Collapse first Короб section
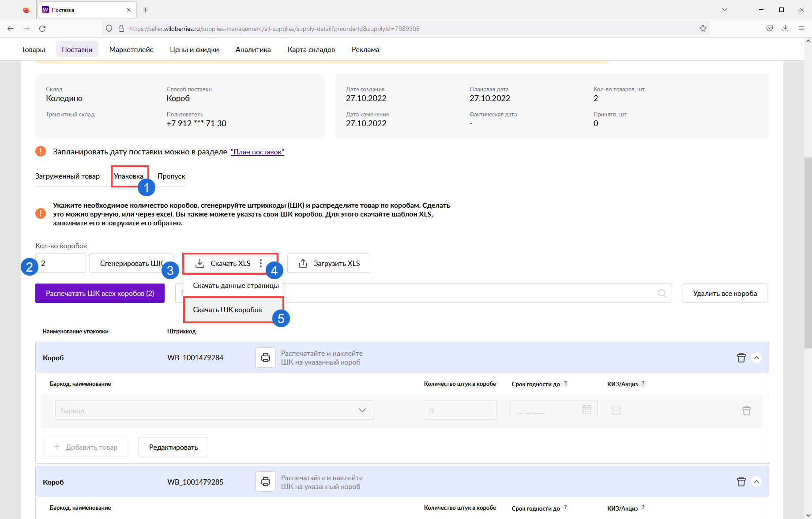 (756, 358)
